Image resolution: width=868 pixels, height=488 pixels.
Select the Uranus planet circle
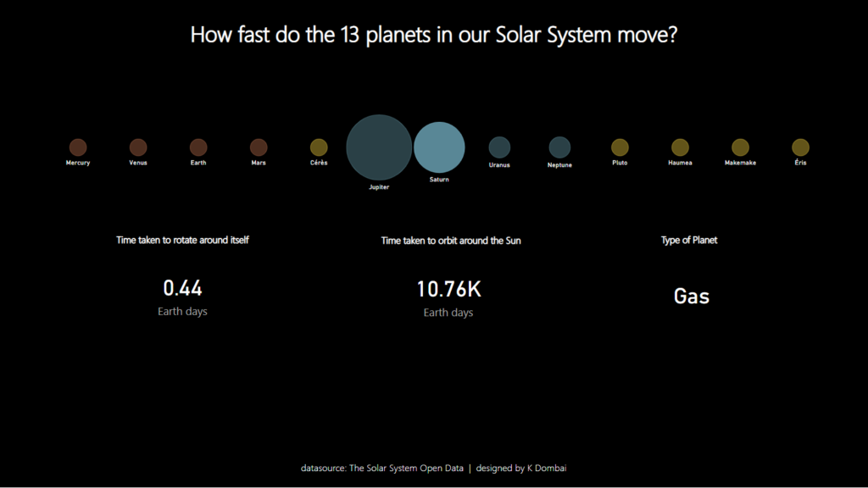coord(499,147)
